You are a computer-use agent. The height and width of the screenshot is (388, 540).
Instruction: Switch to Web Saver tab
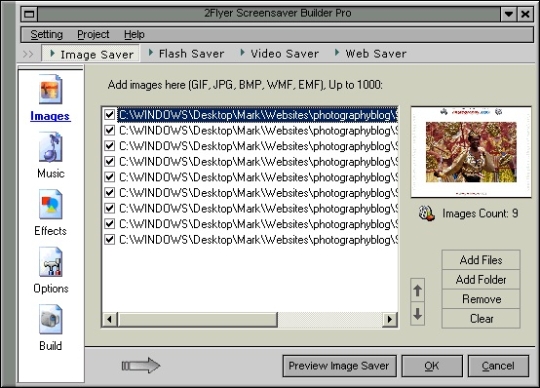(x=371, y=54)
